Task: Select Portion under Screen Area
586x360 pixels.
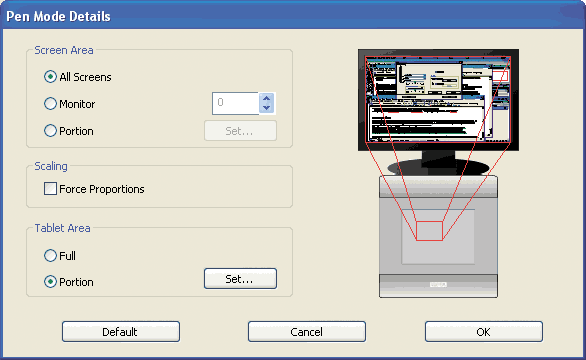Action: 50,131
